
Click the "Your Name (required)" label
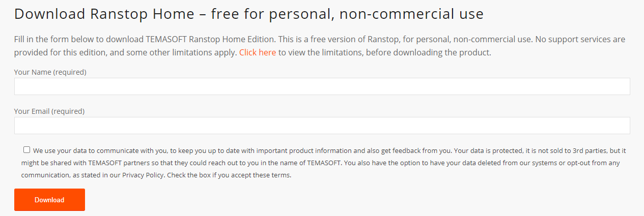pos(50,72)
